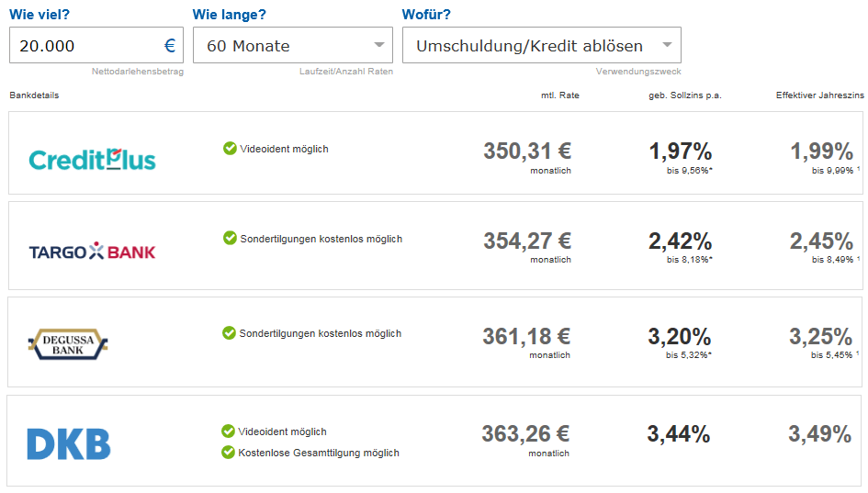
Task: Select the DKB 363,26 € monthly rate
Action: tap(525, 434)
